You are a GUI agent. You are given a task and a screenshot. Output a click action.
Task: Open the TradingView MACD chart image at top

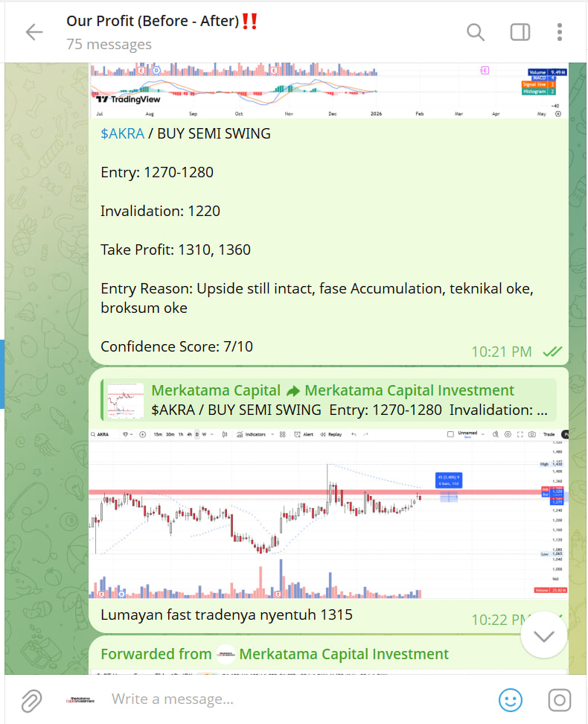pyautogui.click(x=327, y=90)
